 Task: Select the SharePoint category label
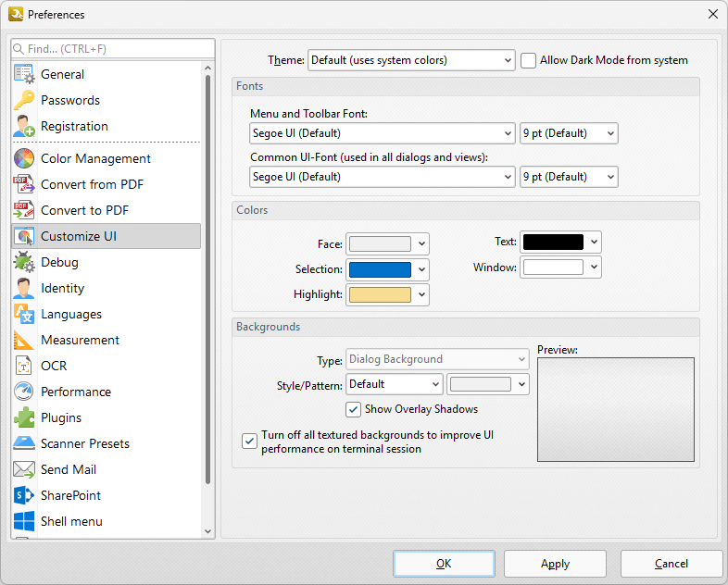click(70, 495)
